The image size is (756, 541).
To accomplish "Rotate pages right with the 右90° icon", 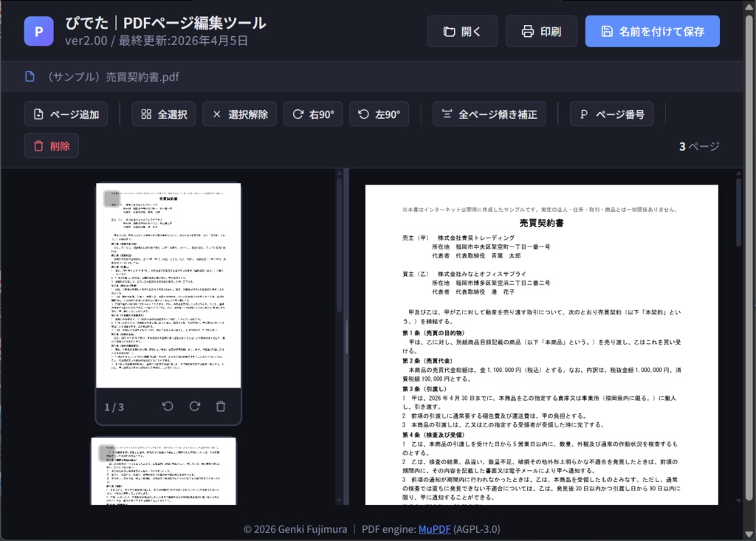I will point(298,114).
